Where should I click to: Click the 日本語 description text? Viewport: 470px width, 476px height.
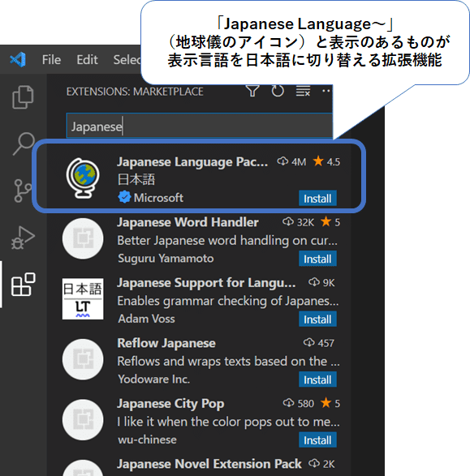click(136, 179)
